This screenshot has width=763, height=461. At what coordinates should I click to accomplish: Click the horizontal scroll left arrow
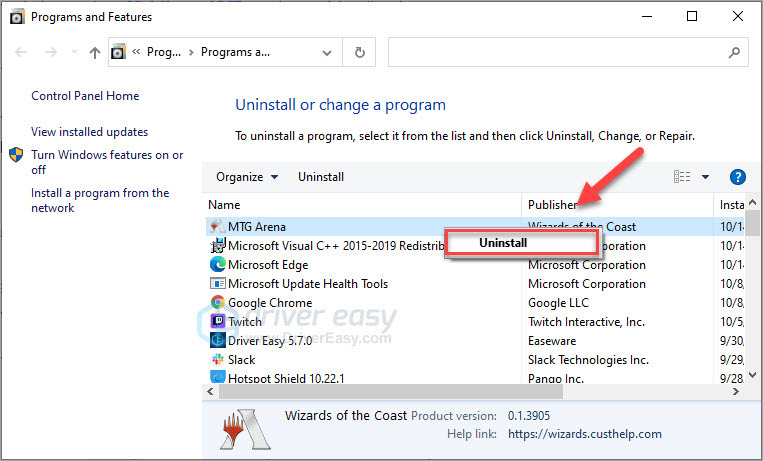pos(210,391)
